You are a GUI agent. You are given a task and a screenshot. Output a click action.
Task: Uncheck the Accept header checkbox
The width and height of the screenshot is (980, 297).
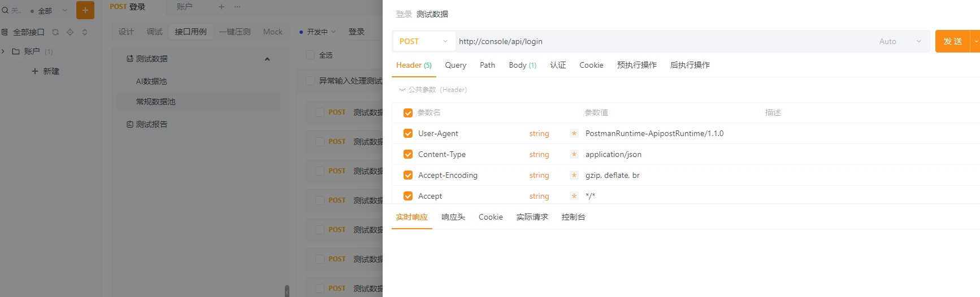pyautogui.click(x=408, y=196)
